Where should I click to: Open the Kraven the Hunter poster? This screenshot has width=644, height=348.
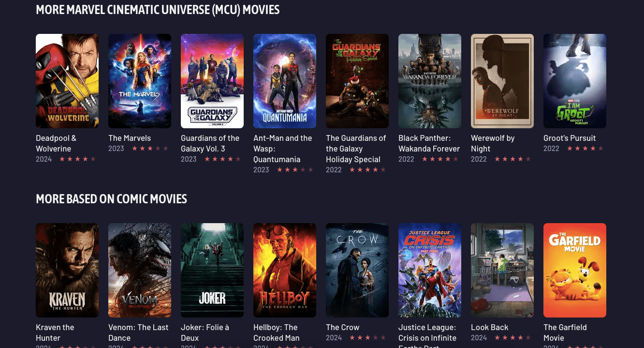click(67, 270)
